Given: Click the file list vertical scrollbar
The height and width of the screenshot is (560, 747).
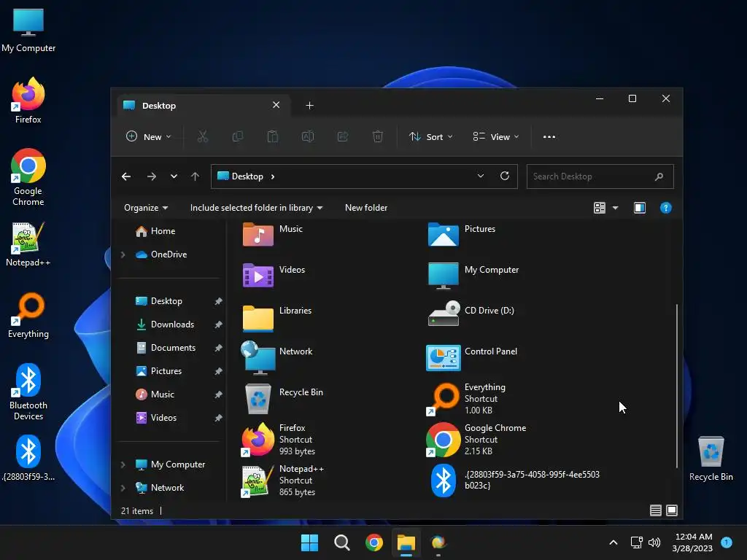Looking at the screenshot, I should (676, 386).
